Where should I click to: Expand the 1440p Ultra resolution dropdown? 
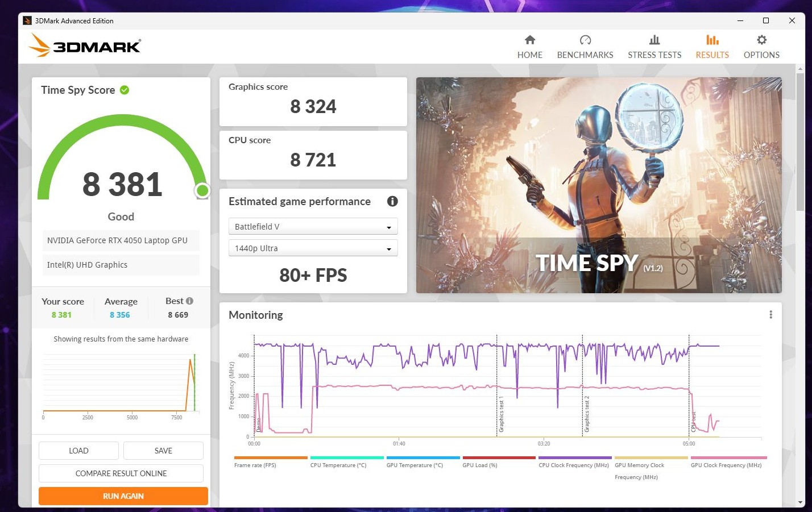[313, 248]
